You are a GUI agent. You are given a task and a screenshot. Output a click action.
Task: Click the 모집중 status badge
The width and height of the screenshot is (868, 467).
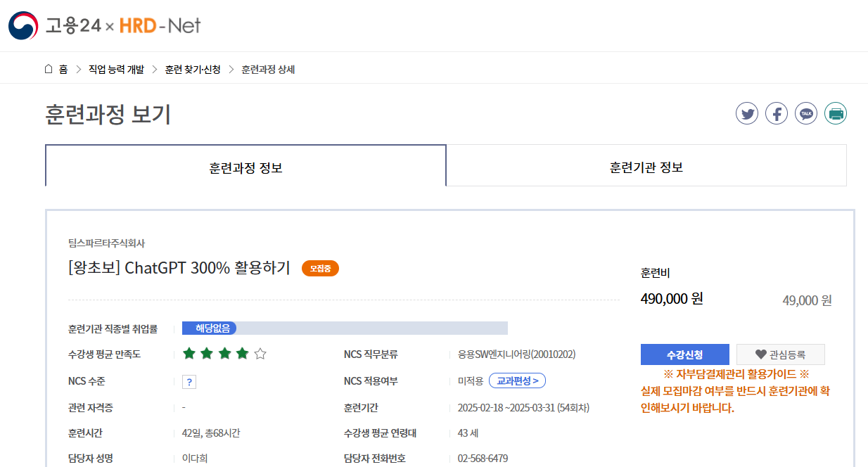coord(320,268)
